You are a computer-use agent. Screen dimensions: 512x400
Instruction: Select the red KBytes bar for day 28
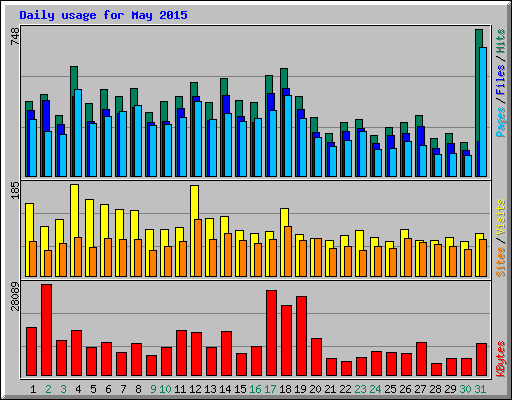436,370
